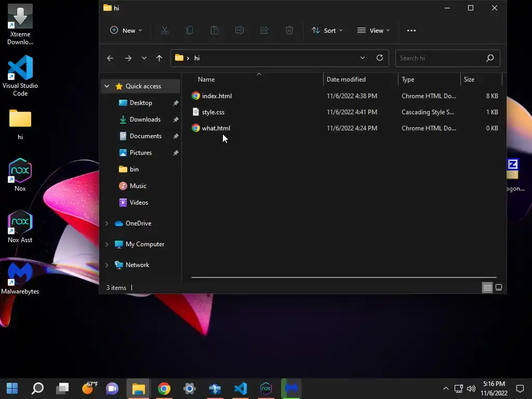
Task: Open the volume control in the tray
Action: [471, 389]
